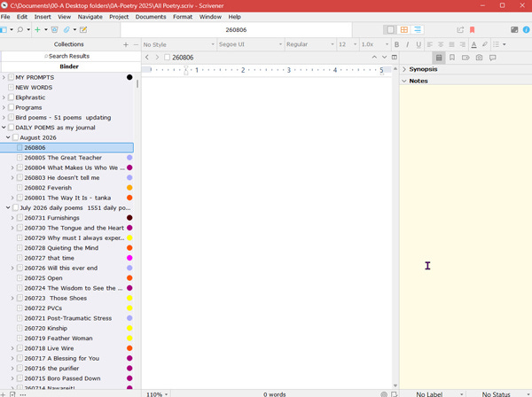Select the Search Results collection tab
Image resolution: width=532 pixels, height=397 pixels.
[71, 57]
